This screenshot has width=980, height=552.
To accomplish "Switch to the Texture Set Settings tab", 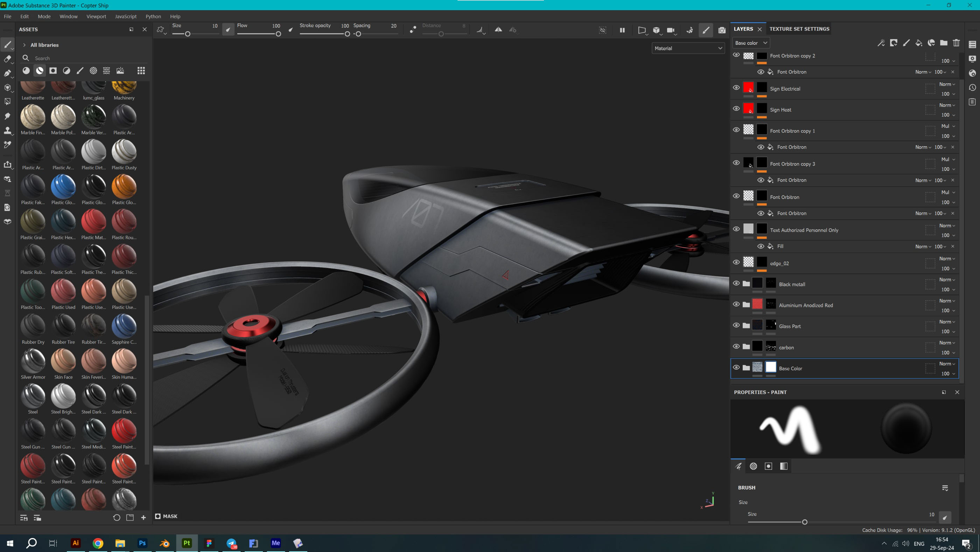I will [799, 29].
